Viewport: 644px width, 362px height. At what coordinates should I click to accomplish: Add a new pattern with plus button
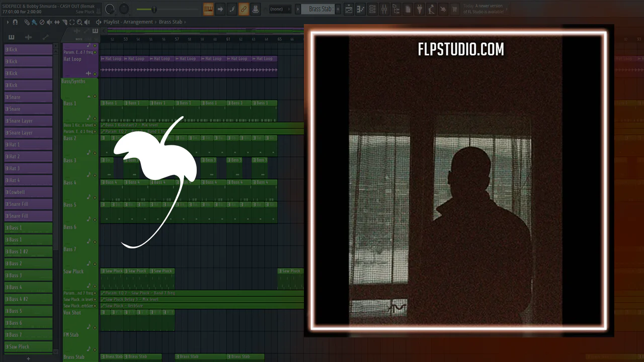point(28,358)
